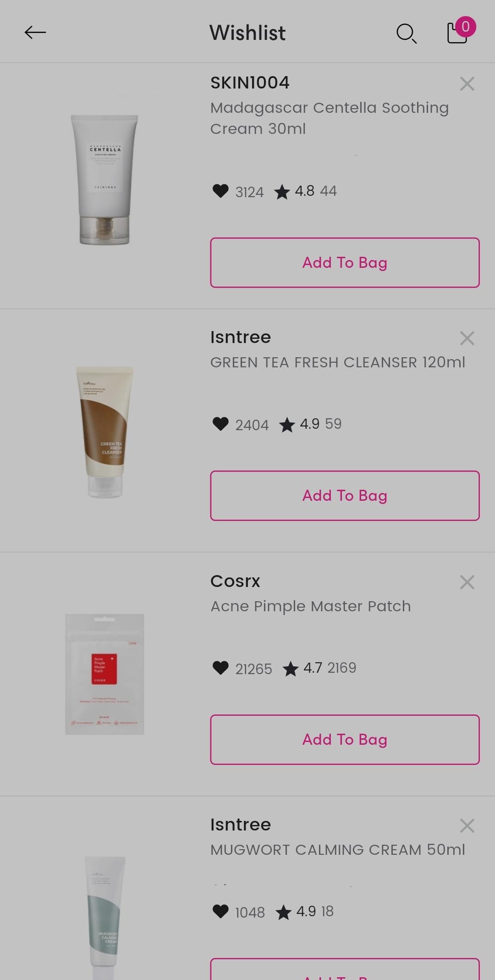Screen dimensions: 495x980
Task: Open search with the magnifier icon
Action: (406, 33)
